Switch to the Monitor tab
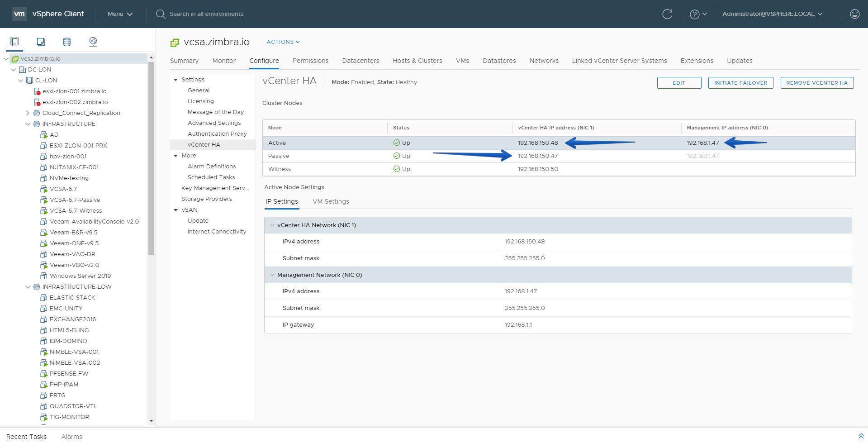The height and width of the screenshot is (443, 868). point(224,61)
